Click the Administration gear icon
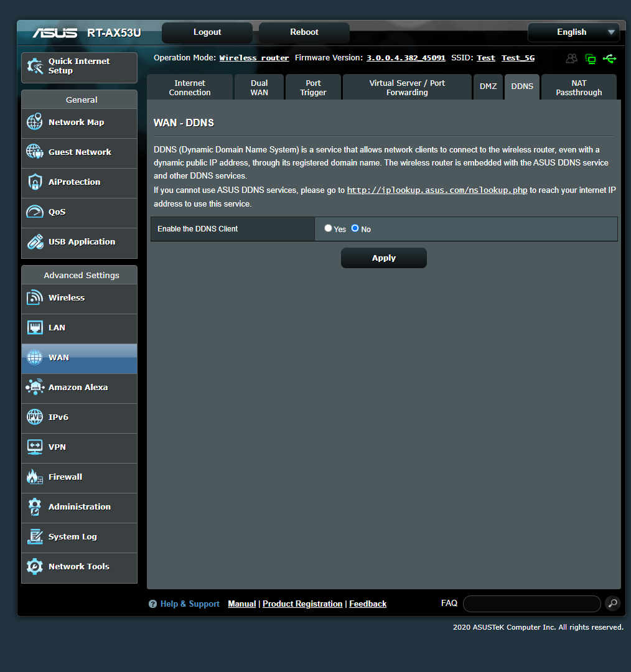631x672 pixels. click(35, 506)
